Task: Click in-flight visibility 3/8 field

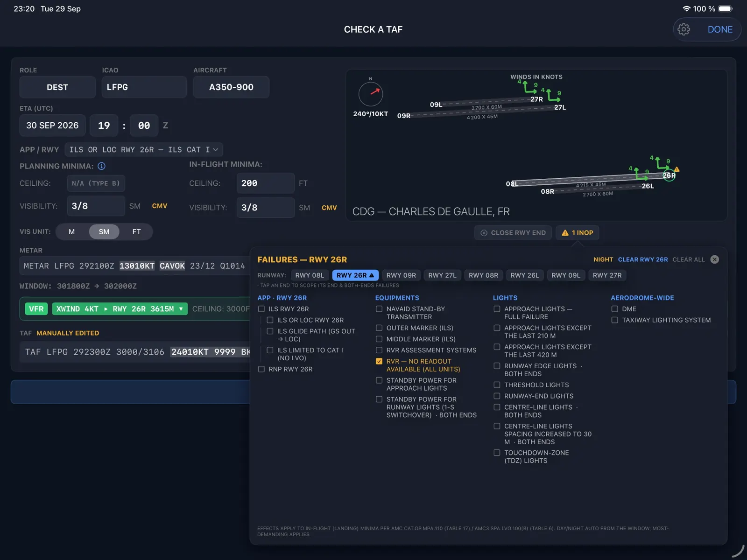Action: tap(266, 208)
